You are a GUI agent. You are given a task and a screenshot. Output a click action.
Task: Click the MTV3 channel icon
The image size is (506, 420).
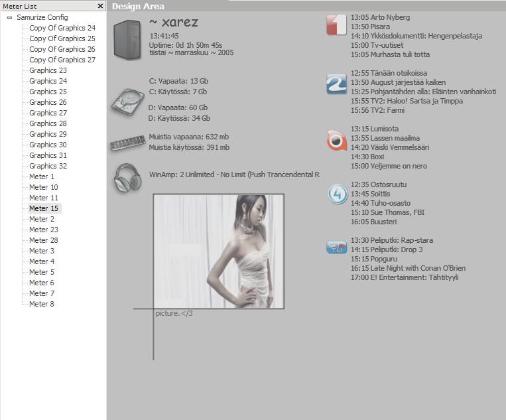tap(337, 141)
